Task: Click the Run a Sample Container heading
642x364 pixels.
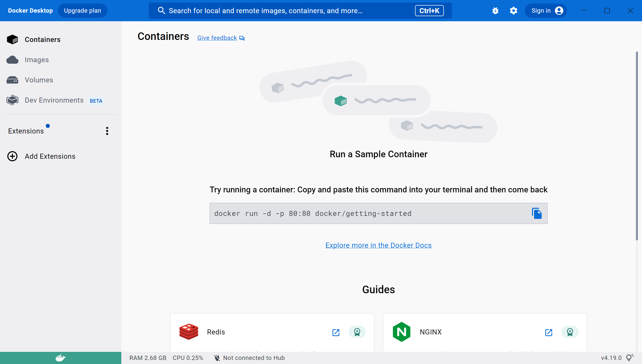Action: [378, 154]
